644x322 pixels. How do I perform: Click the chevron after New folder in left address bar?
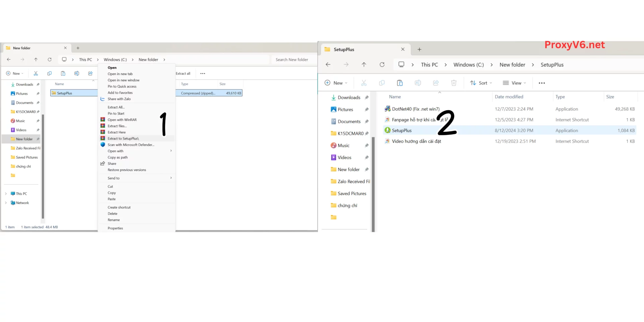164,60
